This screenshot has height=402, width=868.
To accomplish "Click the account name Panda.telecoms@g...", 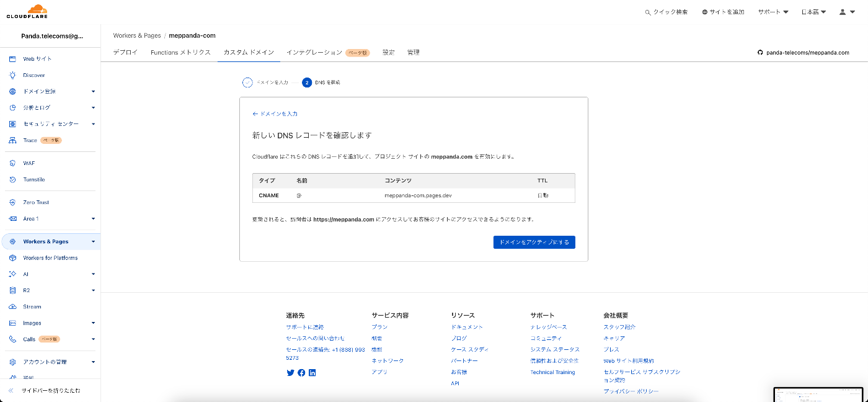I will tap(52, 36).
